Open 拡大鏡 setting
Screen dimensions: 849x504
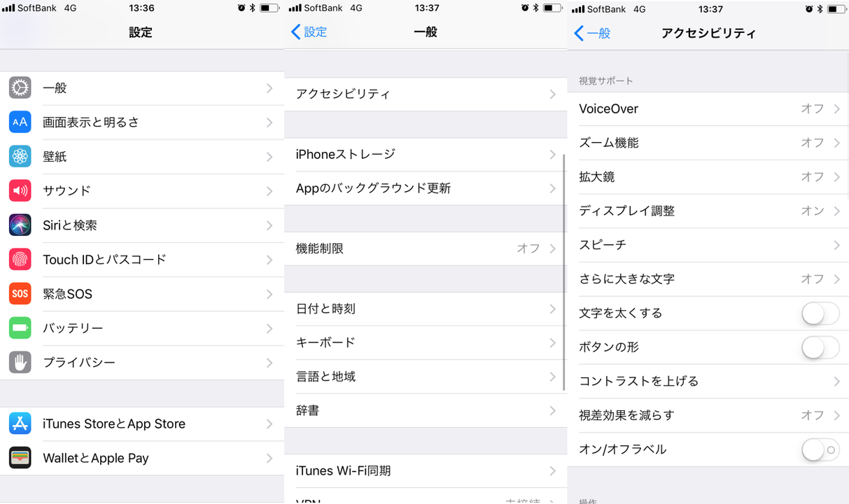708,177
